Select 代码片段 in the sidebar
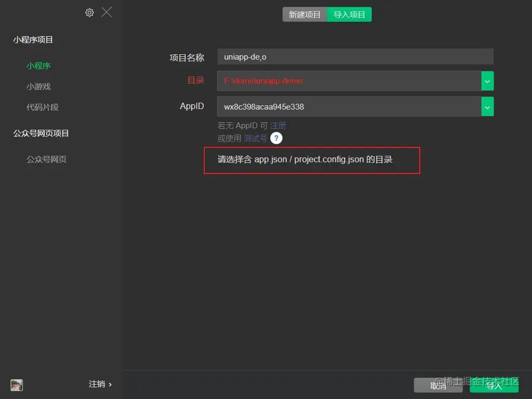This screenshot has width=532, height=399. coord(43,107)
